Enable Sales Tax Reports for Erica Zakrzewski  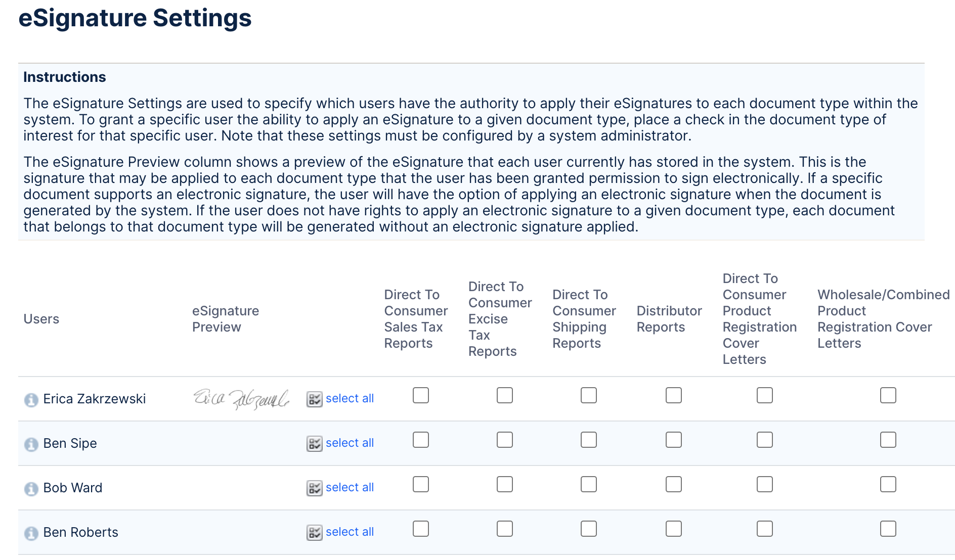420,395
